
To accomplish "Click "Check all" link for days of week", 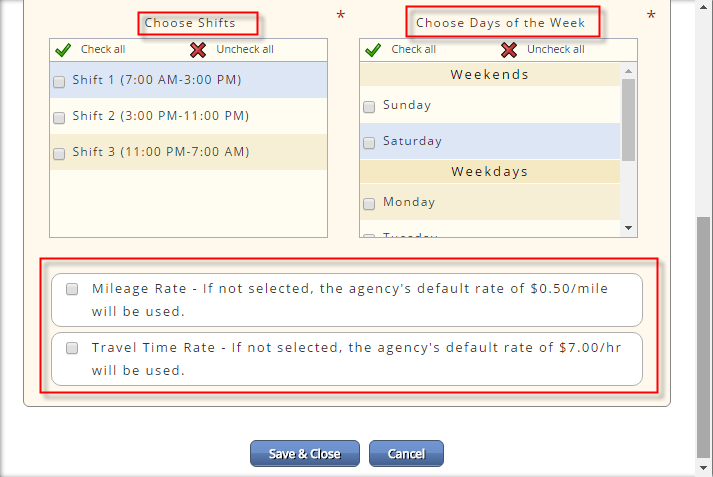I will 413,49.
